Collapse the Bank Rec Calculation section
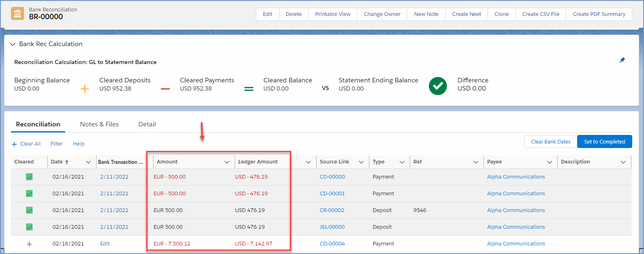The height and width of the screenshot is (254, 644). [x=13, y=44]
